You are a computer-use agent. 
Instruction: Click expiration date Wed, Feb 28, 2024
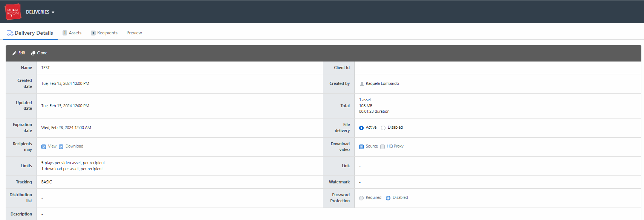coord(66,128)
